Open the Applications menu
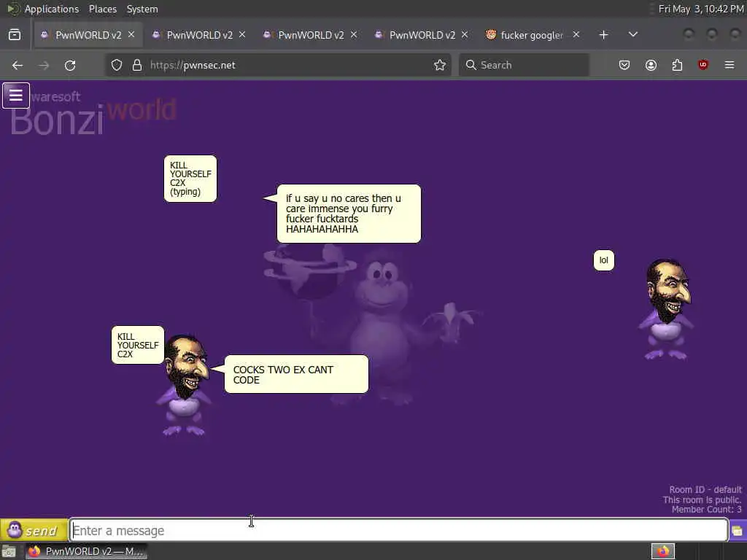The width and height of the screenshot is (747, 560). click(52, 9)
